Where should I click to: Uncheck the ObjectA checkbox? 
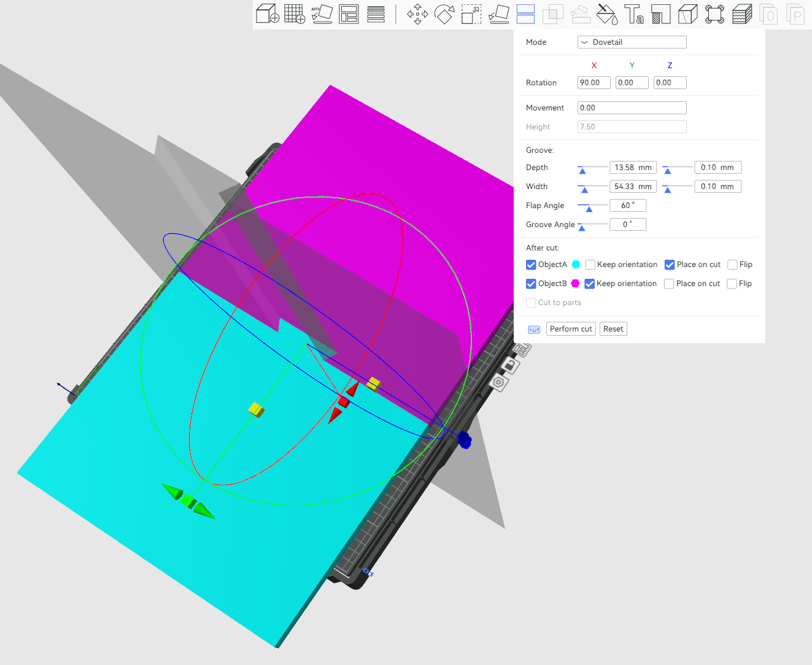531,265
